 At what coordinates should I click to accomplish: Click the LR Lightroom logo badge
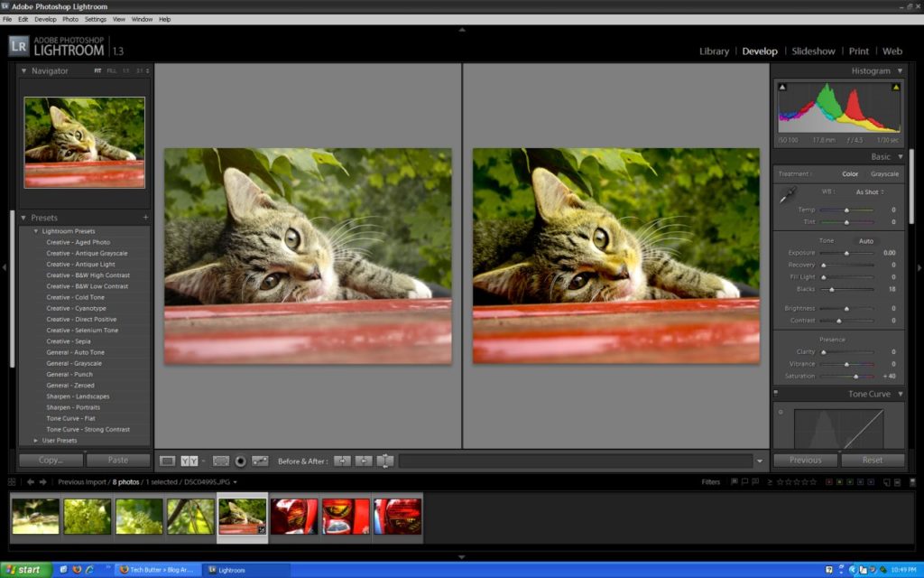coord(19,46)
